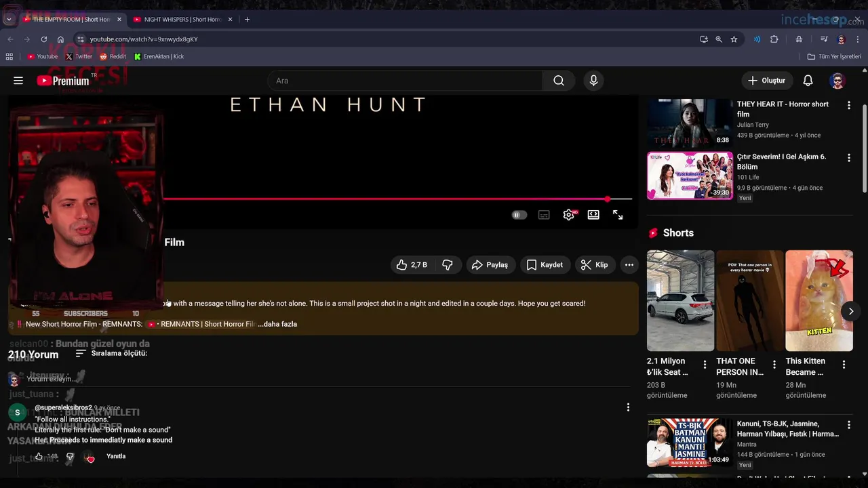This screenshot has width=868, height=488.
Task: Click the Oluştur create button
Action: point(766,81)
